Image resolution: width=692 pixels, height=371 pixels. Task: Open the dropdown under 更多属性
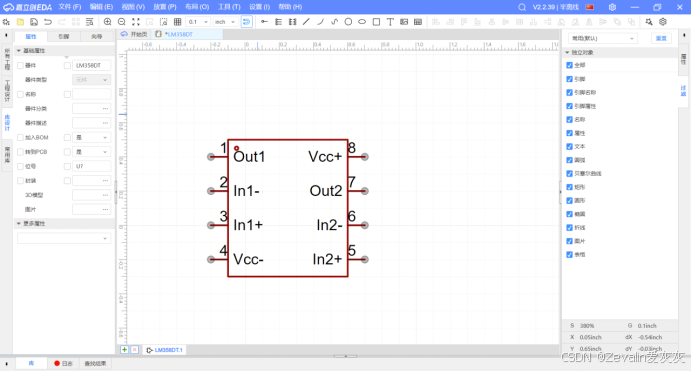tap(64, 238)
